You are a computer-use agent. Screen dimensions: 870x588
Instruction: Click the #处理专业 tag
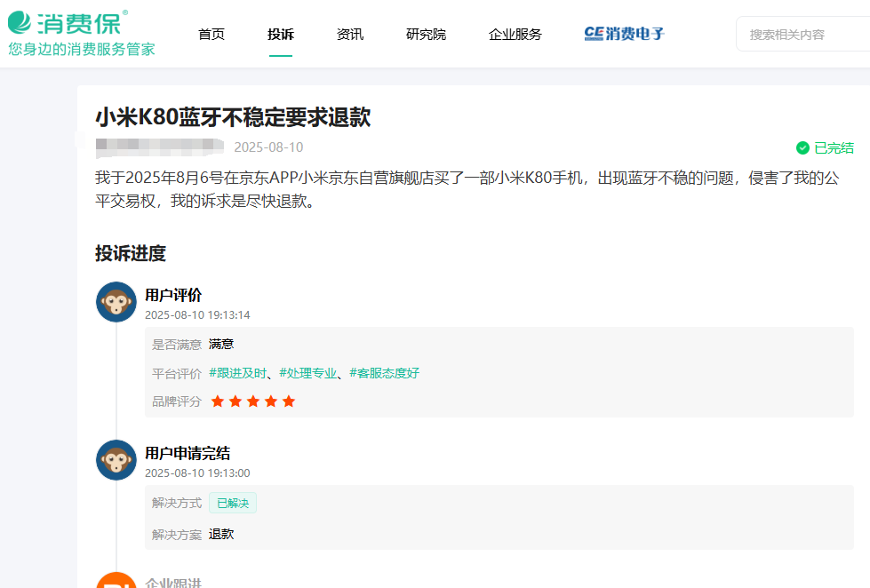coord(308,373)
